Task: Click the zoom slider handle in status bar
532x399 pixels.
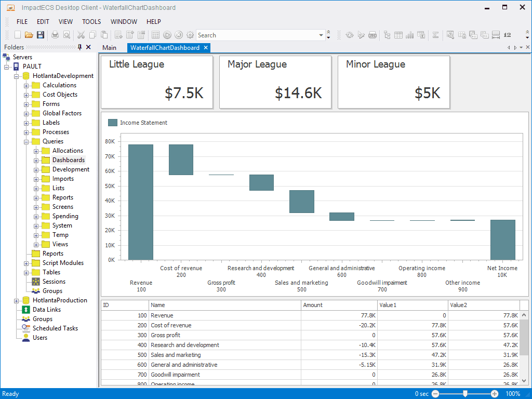Action: [465, 394]
